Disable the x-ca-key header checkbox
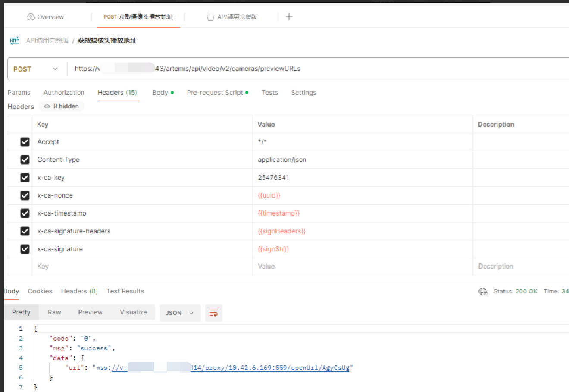 click(25, 178)
